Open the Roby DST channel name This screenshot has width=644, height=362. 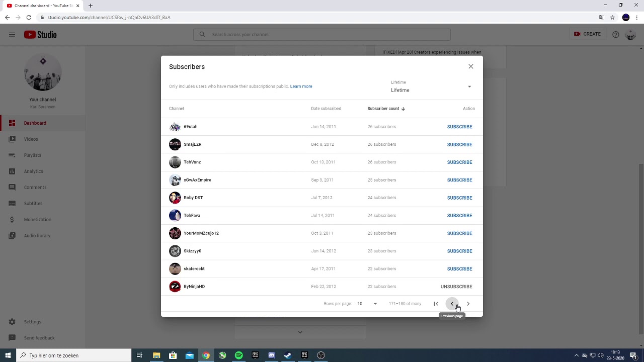coord(193,198)
